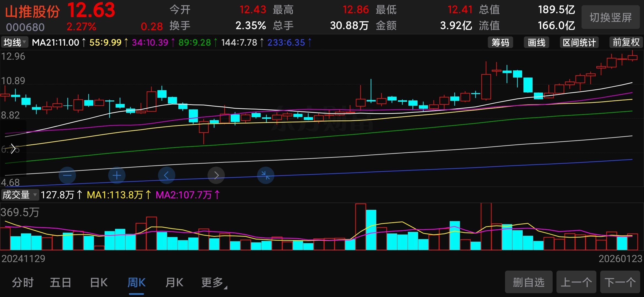The height and width of the screenshot is (297, 644).
Task: Enable 画线 drawing mode
Action: click(536, 43)
